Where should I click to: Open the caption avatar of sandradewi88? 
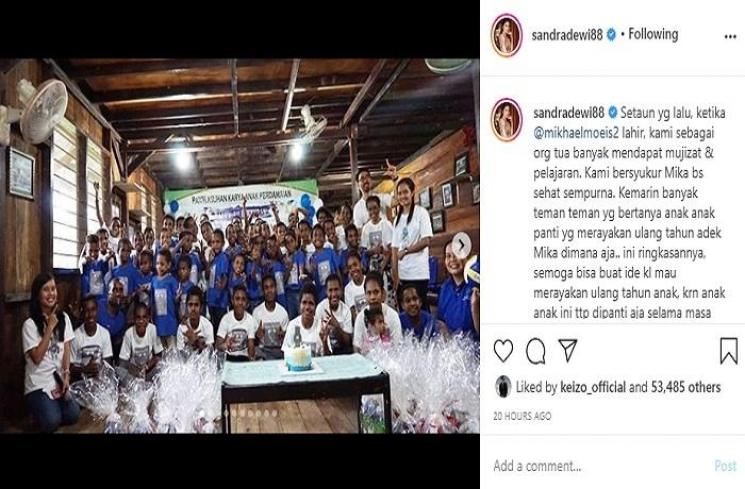pyautogui.click(x=507, y=120)
